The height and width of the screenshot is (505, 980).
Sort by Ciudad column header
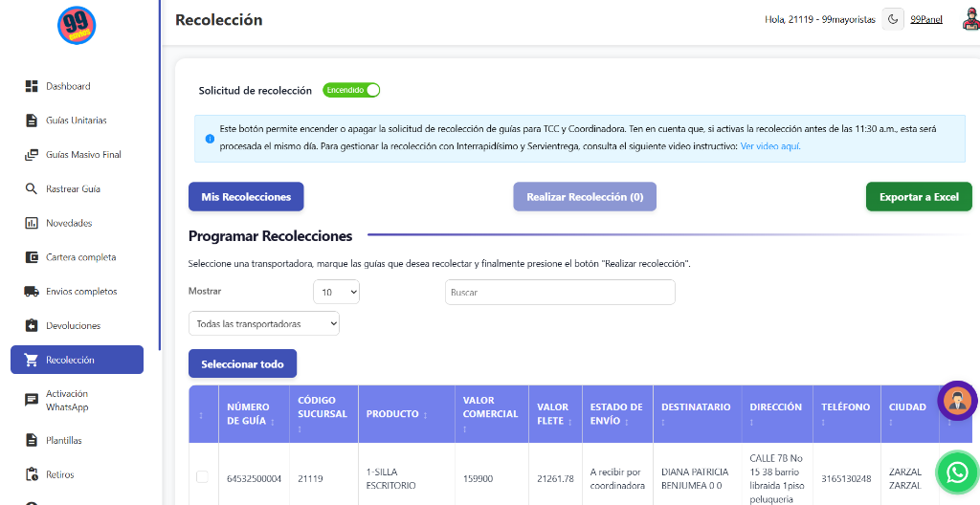(x=910, y=414)
